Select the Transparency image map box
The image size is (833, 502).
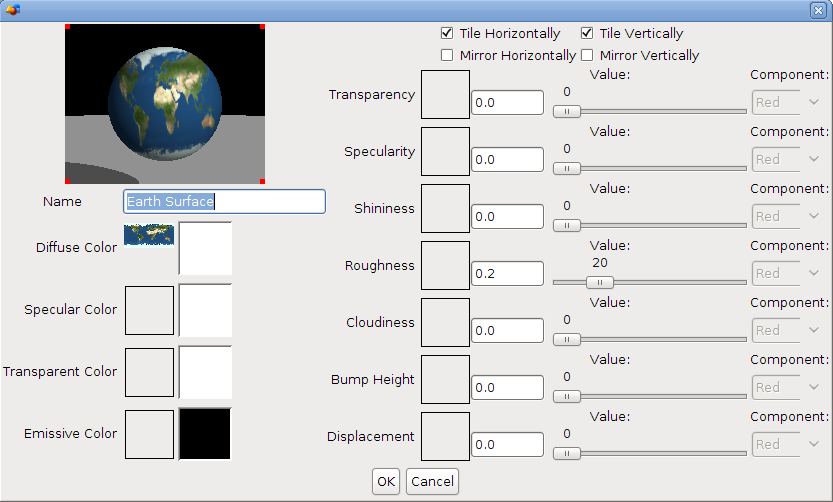point(445,95)
